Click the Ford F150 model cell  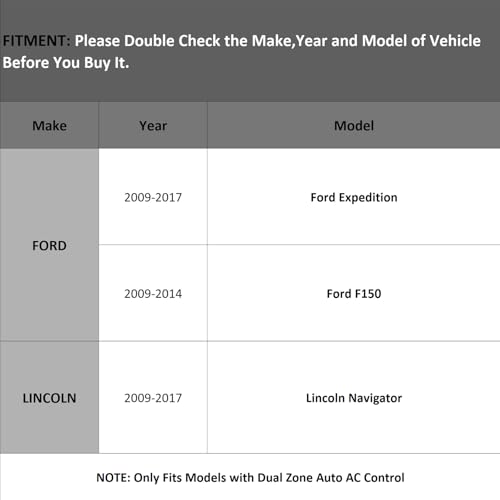(x=354, y=294)
